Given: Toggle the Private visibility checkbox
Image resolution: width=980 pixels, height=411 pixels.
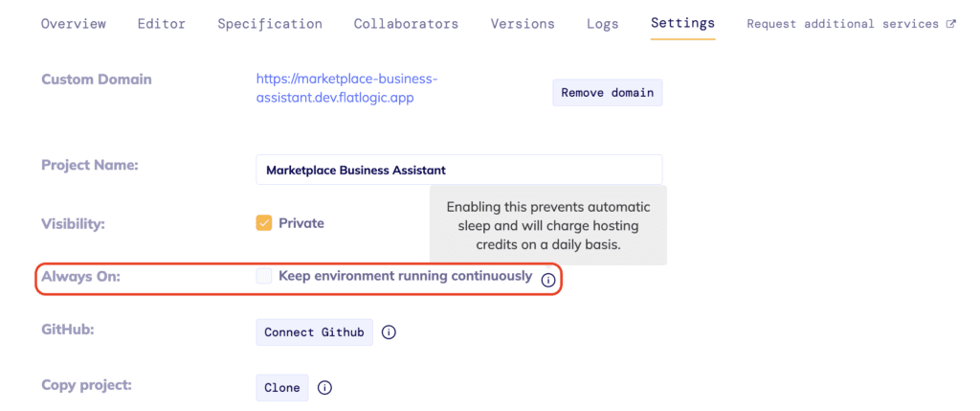Looking at the screenshot, I should click(x=264, y=223).
